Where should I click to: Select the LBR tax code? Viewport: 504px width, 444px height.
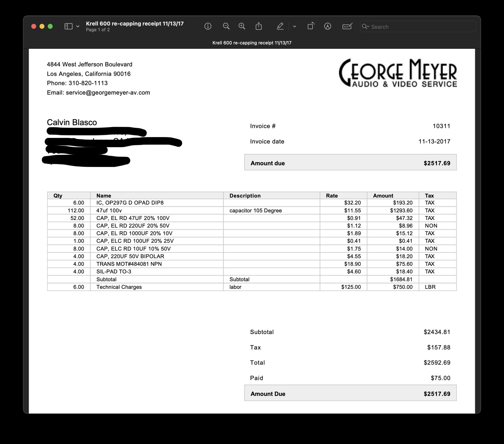tap(430, 287)
